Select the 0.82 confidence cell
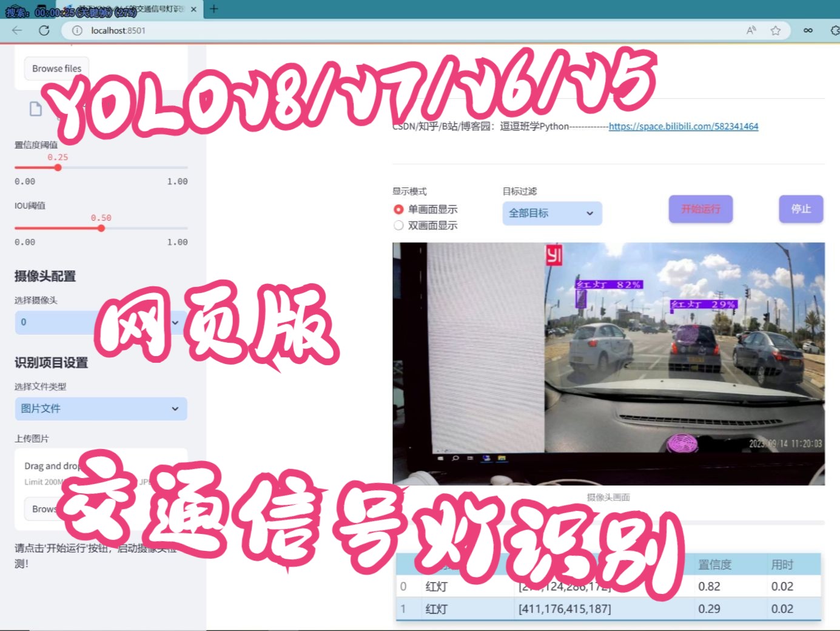 [730, 586]
